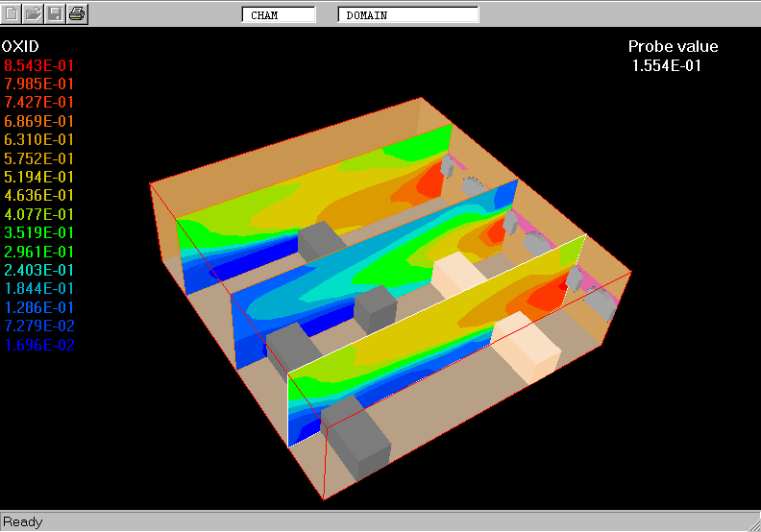Click the Save disk icon
The width and height of the screenshot is (761, 532).
pos(56,13)
